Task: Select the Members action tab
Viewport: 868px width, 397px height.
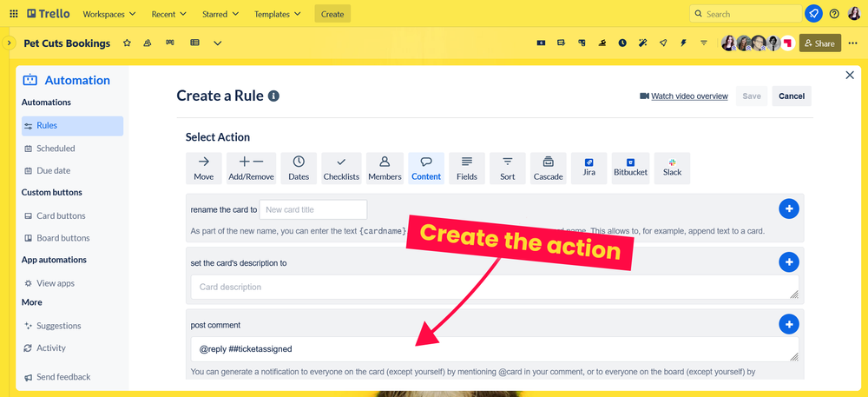Action: click(x=385, y=169)
